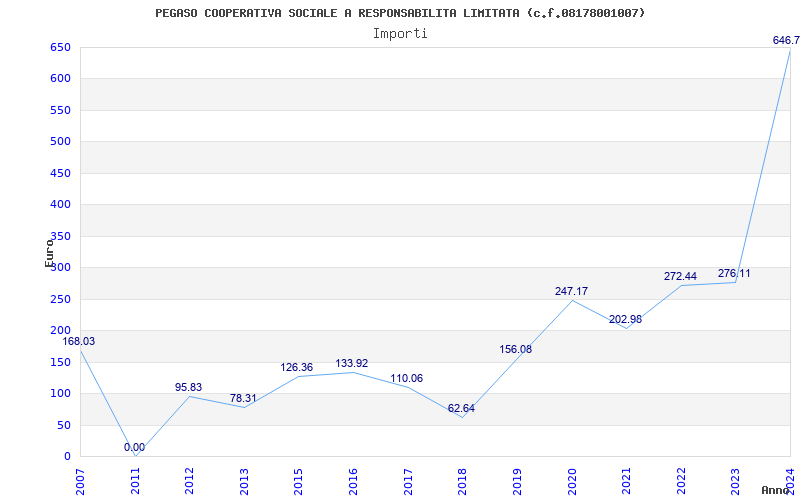Viewport: 800px width, 500px height.
Task: Select the 247.17 data label
Action: click(571, 291)
